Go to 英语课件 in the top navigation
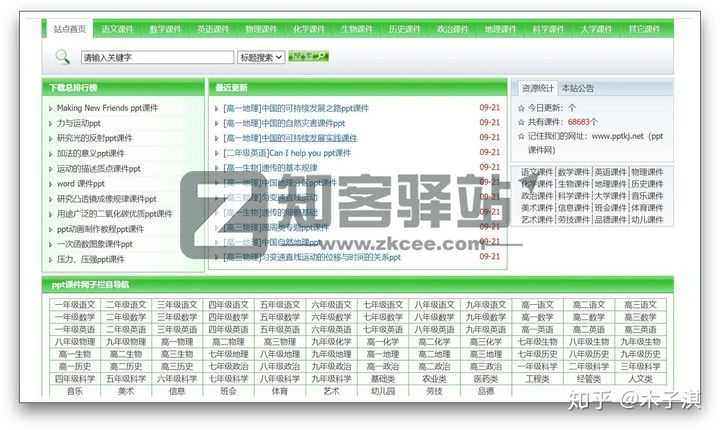Screen dimensions: 720x430 [213, 29]
